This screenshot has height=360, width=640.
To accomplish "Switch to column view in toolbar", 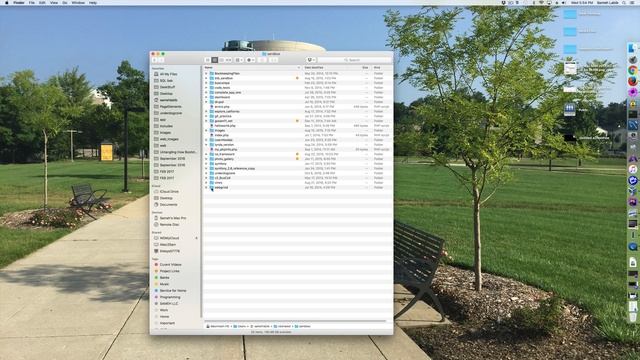I will pos(222,60).
